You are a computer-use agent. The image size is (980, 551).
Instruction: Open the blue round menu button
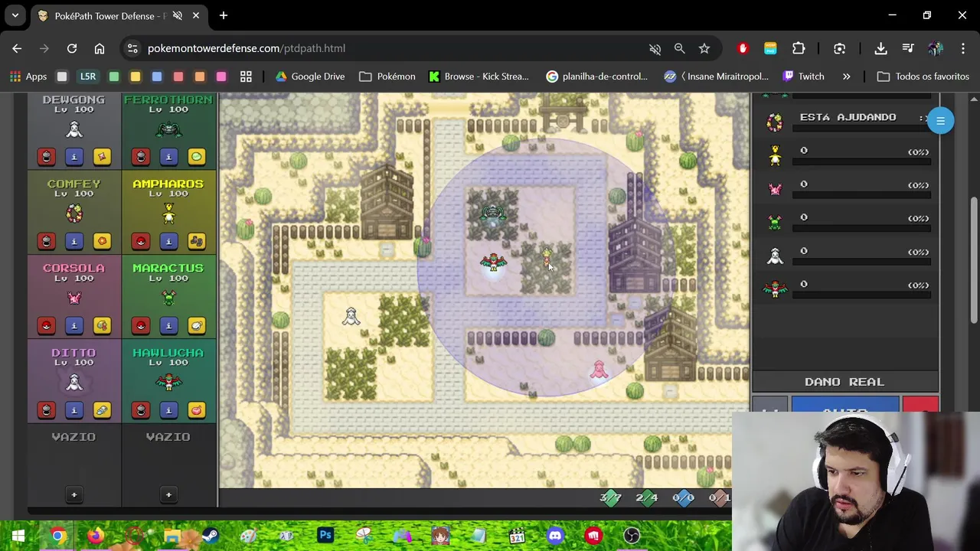pyautogui.click(x=940, y=121)
